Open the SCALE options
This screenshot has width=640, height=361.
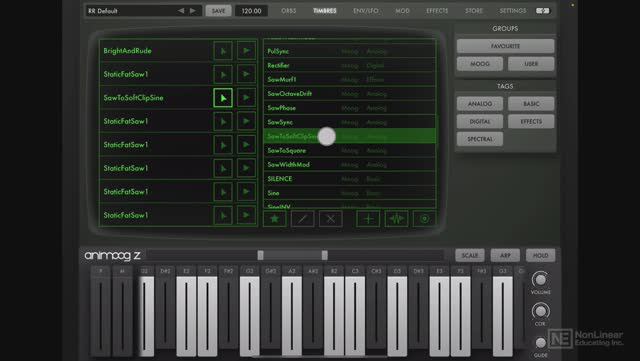pos(470,255)
